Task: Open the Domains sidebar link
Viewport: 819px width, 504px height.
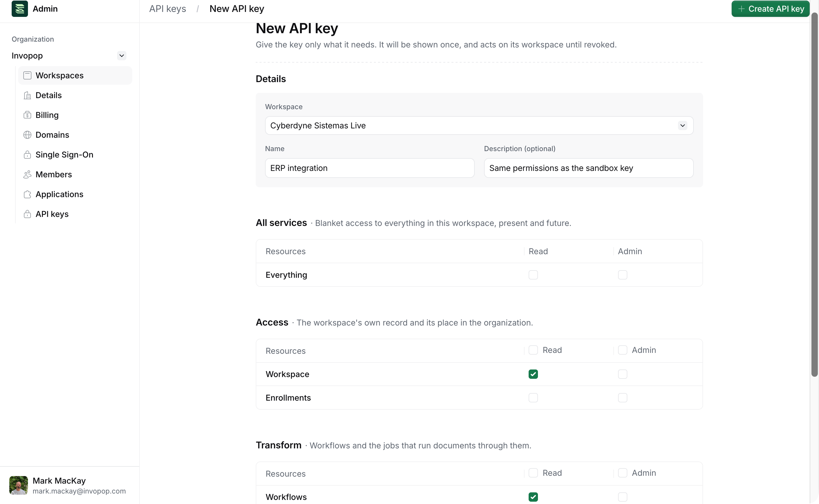Action: [75, 135]
